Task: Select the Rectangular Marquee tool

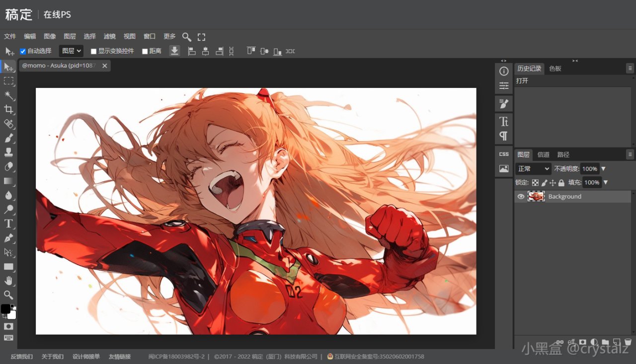Action: tap(8, 81)
